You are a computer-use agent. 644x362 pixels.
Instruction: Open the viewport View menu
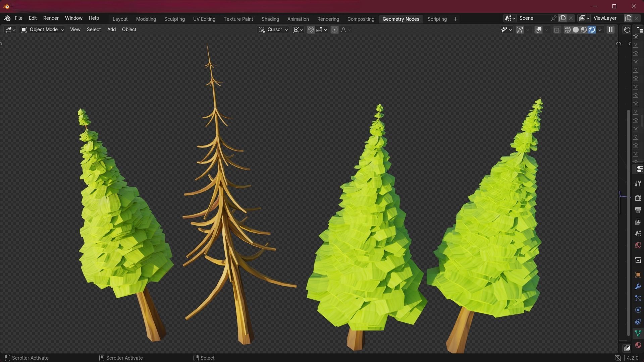[x=75, y=30]
